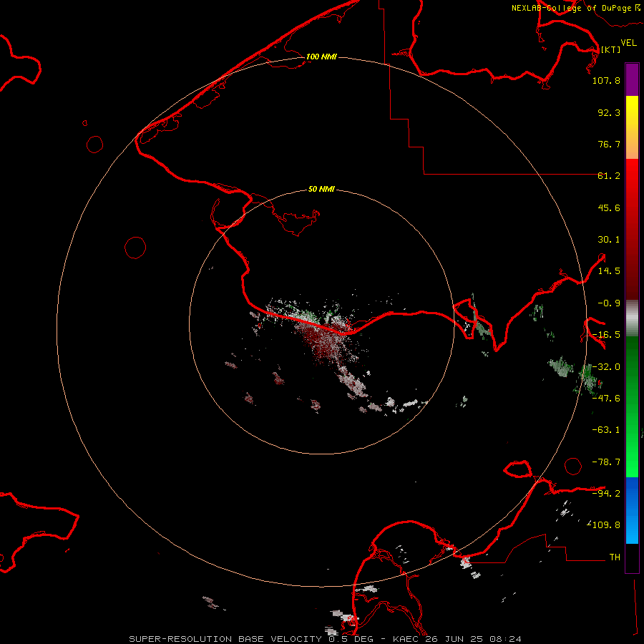The image size is (644, 644).
Task: Click the 107.8 value on velocity scale
Action: click(x=606, y=80)
